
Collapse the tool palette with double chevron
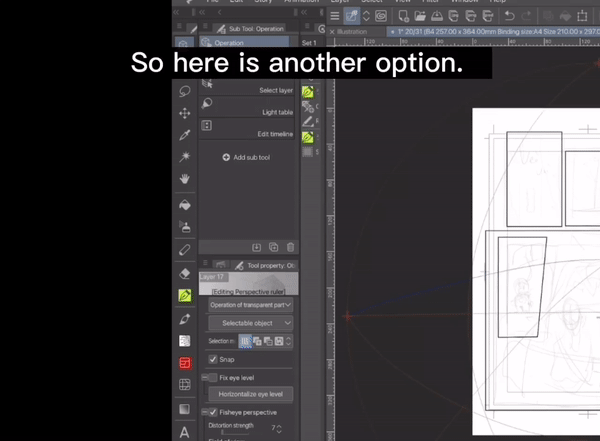coord(176,13)
